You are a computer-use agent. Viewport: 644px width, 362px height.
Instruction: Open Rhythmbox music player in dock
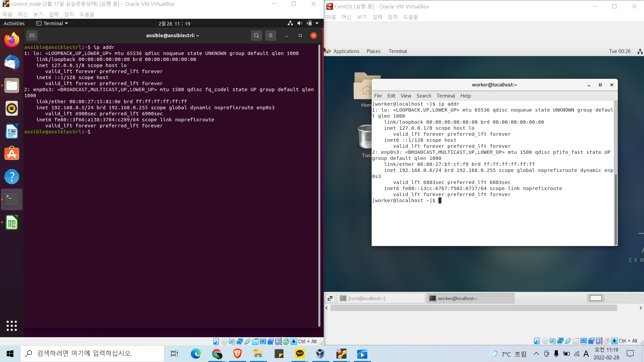12,108
